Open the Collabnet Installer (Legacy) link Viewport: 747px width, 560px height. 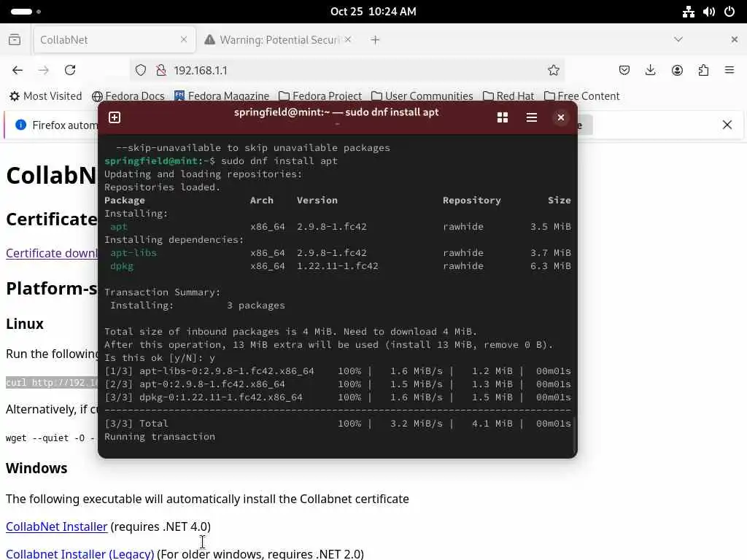(x=80, y=554)
